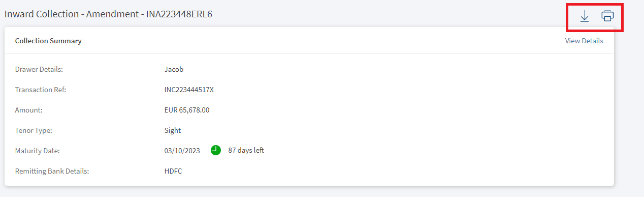
Task: Click the Tenor Type label
Action: [x=34, y=130]
